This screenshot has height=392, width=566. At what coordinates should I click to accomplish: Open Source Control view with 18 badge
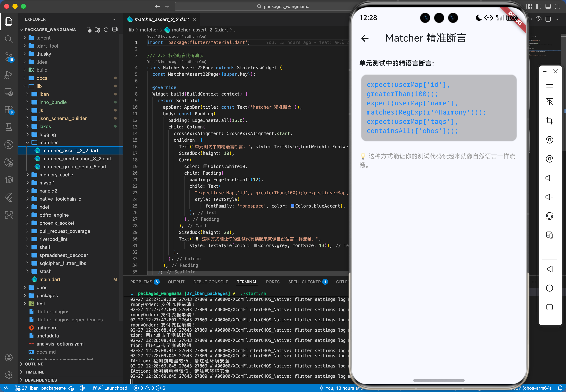click(9, 57)
